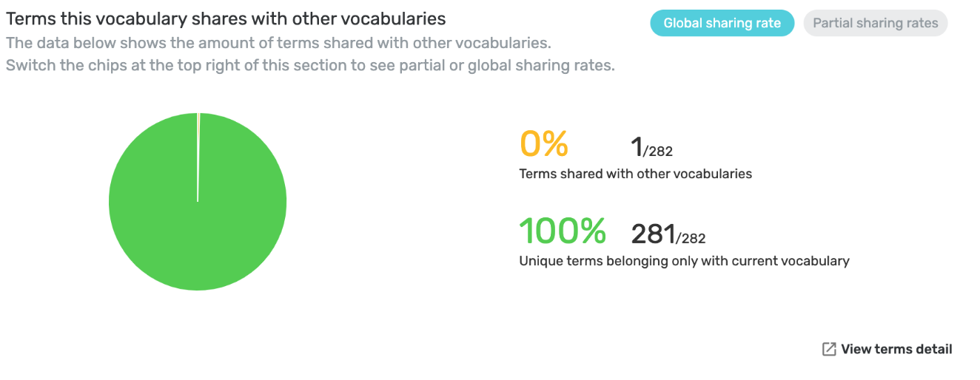Viewport: 980px width, 380px height.
Task: Click the section heading about shared vocabulary terms
Action: click(x=226, y=18)
